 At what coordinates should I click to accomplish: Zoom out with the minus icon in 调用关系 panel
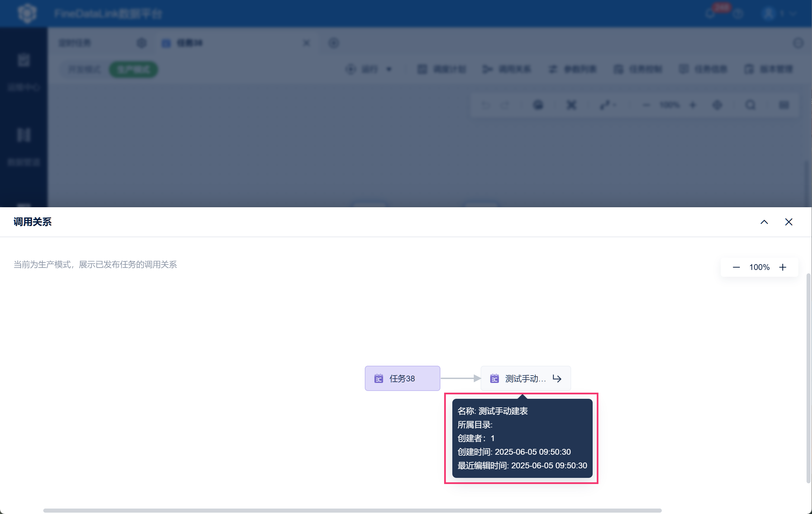point(736,267)
